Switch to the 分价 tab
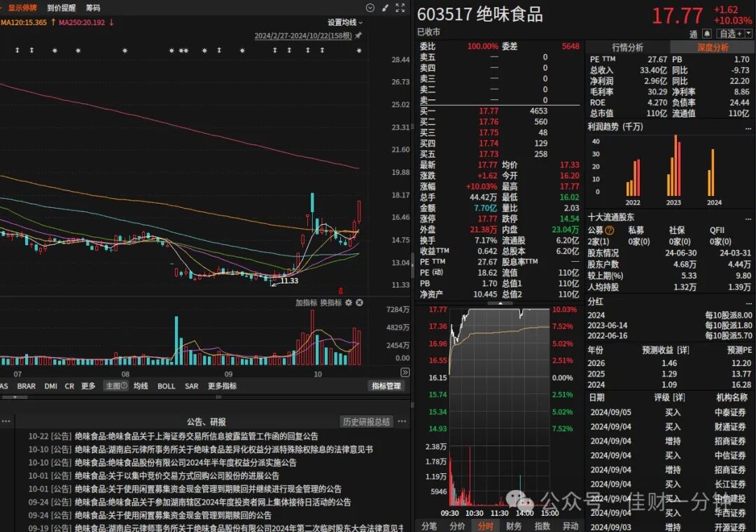 (457, 526)
